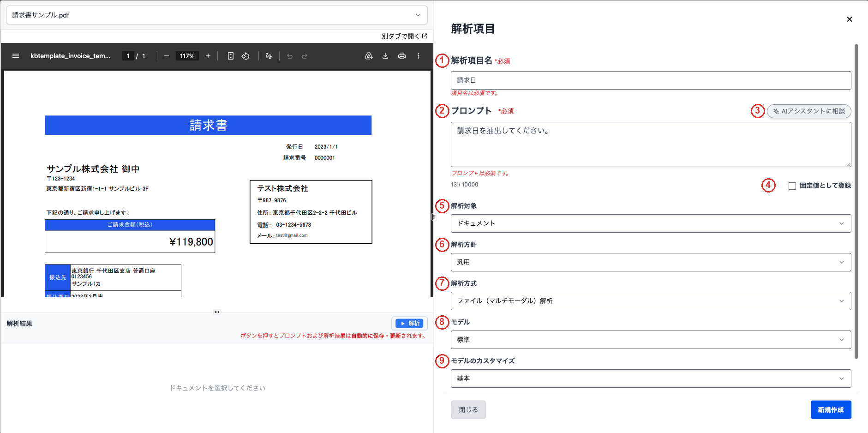This screenshot has height=433, width=868.
Task: Click the 請求書 header in the PDF
Action: (209, 125)
